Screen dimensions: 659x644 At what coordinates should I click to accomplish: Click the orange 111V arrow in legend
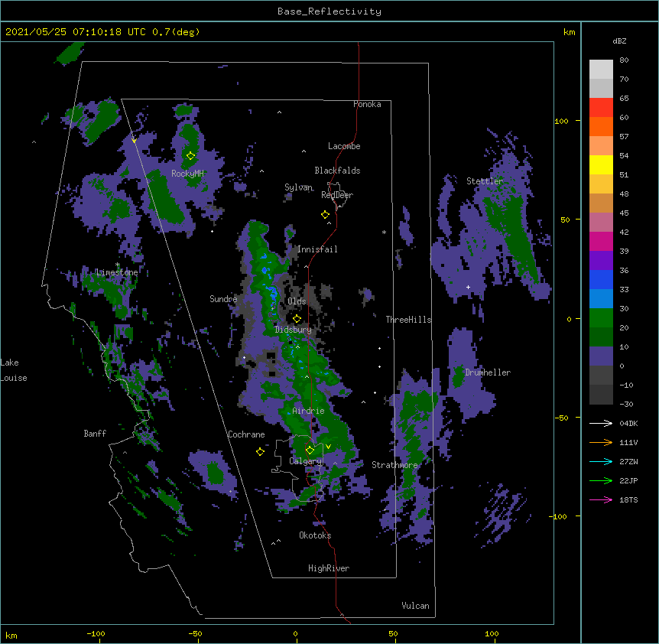(x=601, y=442)
